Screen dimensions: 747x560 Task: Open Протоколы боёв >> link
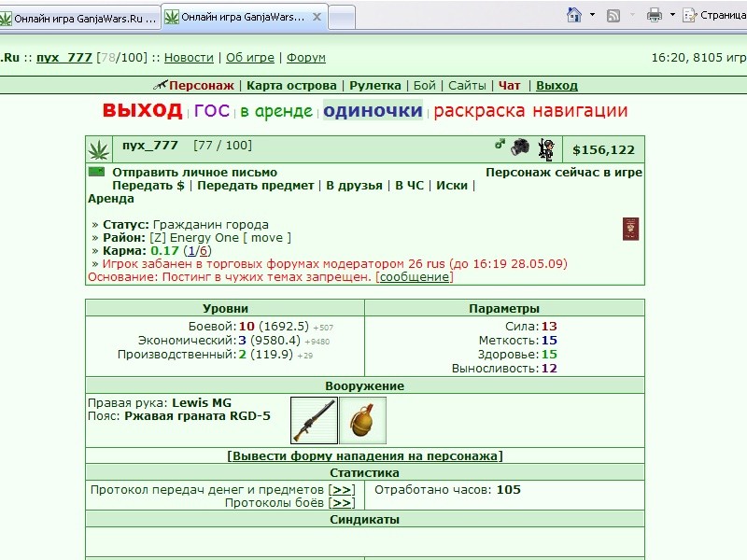tap(342, 503)
